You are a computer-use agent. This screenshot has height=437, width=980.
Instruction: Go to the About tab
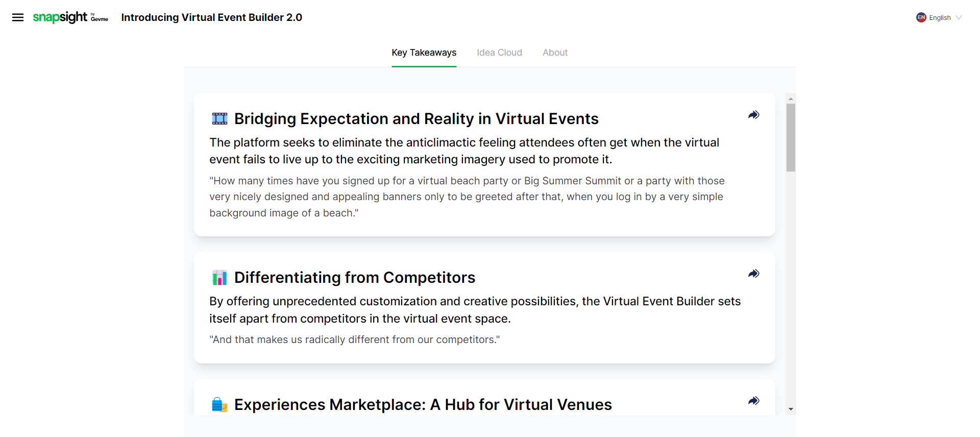(x=555, y=53)
